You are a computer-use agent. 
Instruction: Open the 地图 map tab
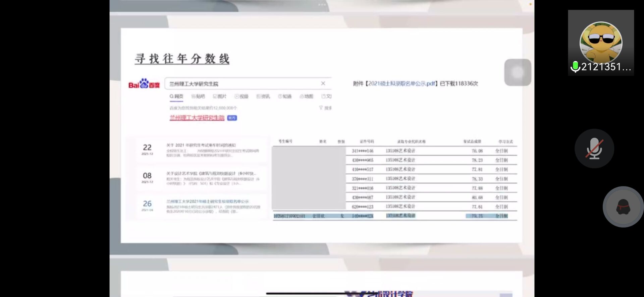pyautogui.click(x=306, y=97)
